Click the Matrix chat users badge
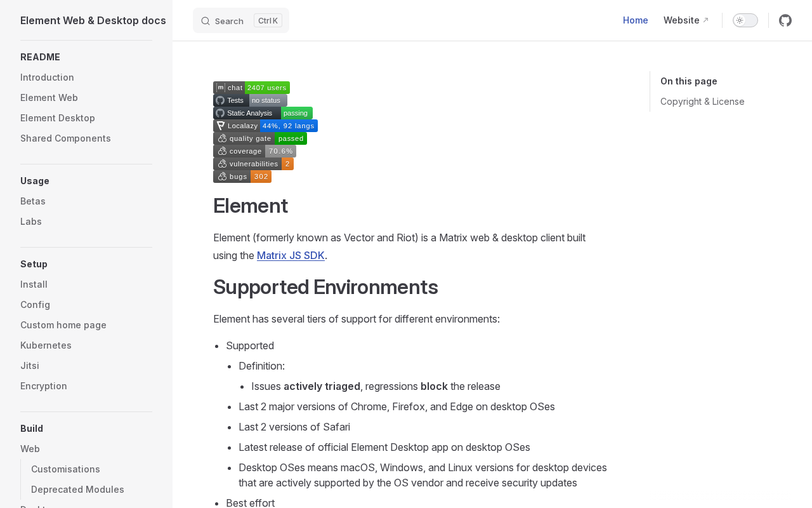 251,88
